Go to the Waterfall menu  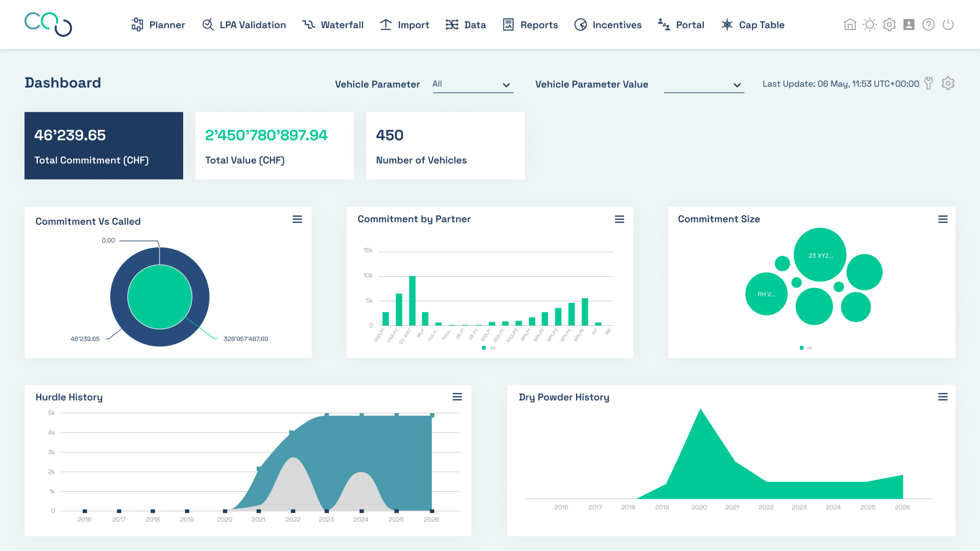333,25
